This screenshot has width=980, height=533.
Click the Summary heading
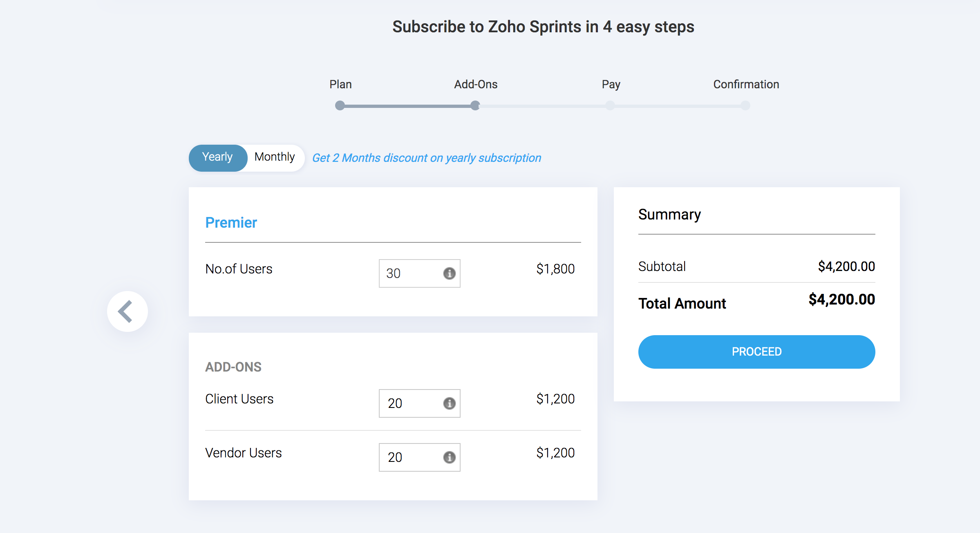coord(669,215)
